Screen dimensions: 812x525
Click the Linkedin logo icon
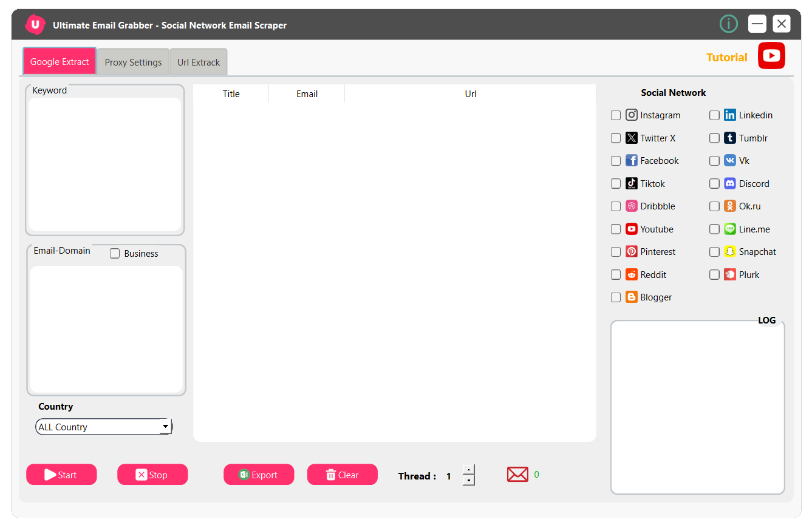click(730, 115)
